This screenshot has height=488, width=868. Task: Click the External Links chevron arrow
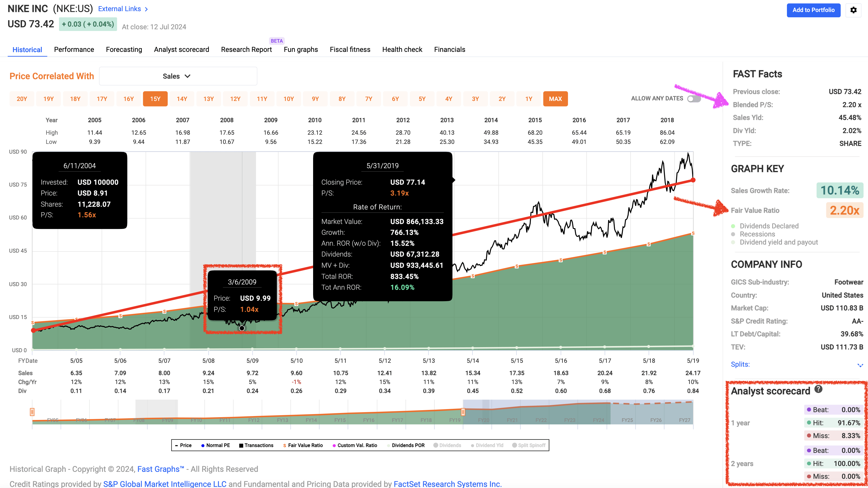pos(146,9)
